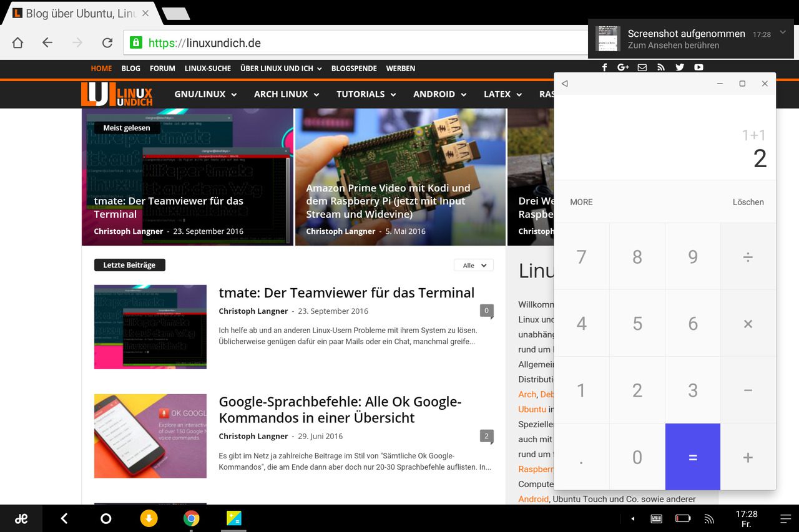The image size is (799, 532).
Task: Open FORUM in the top menu
Action: pos(162,69)
